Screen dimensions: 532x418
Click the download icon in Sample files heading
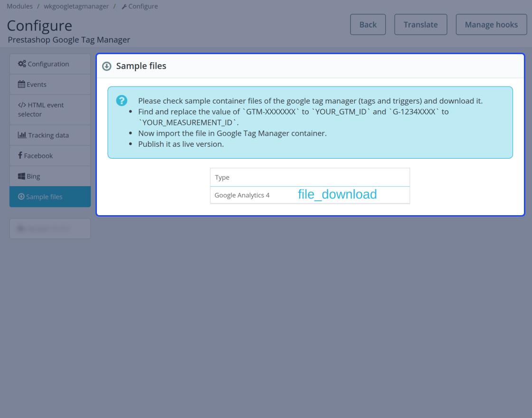pyautogui.click(x=107, y=66)
